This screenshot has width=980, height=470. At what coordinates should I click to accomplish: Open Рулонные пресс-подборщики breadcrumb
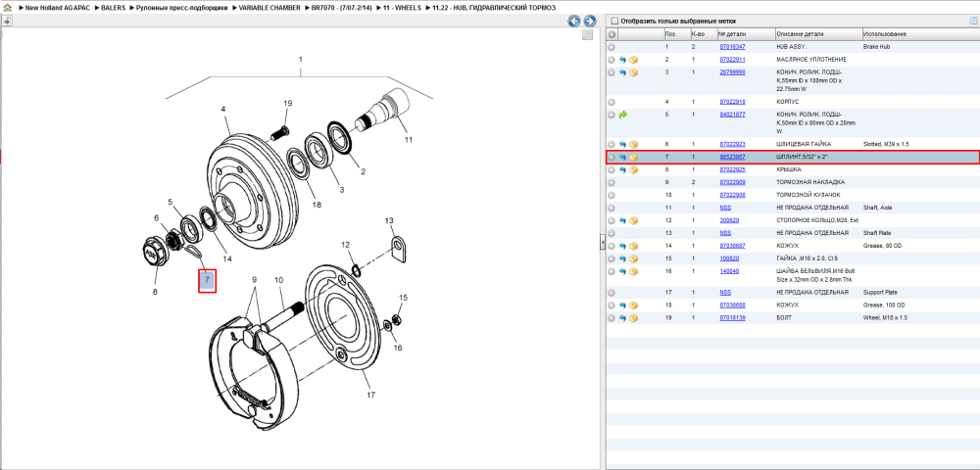[x=182, y=8]
